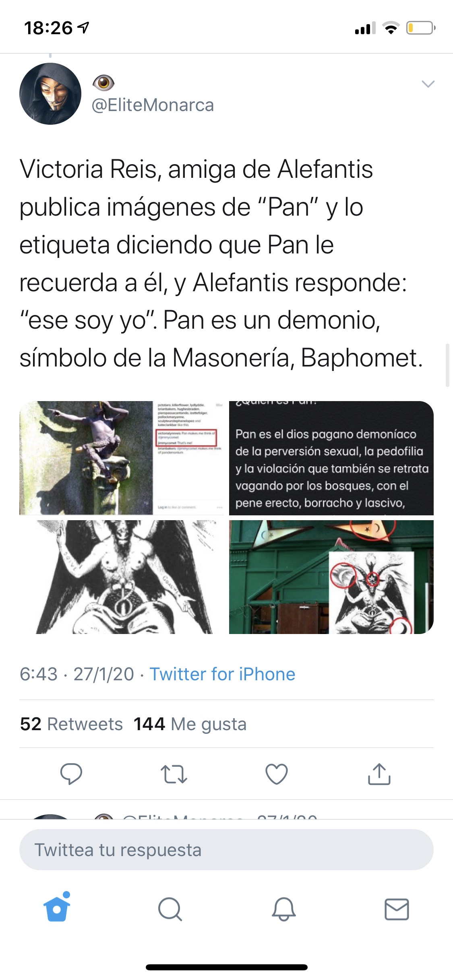The image size is (453, 980).
Task: Tap the reply speech bubble icon
Action: 71,774
